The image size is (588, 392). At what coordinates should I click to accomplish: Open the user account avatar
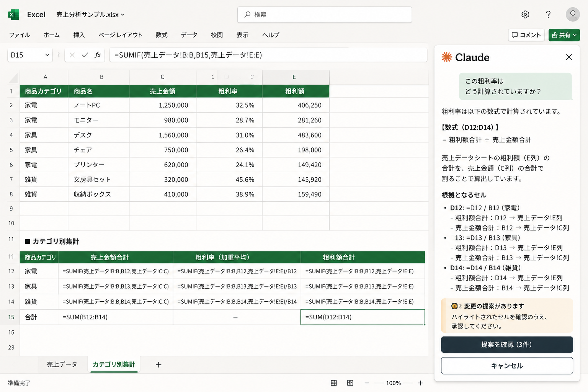tap(573, 14)
